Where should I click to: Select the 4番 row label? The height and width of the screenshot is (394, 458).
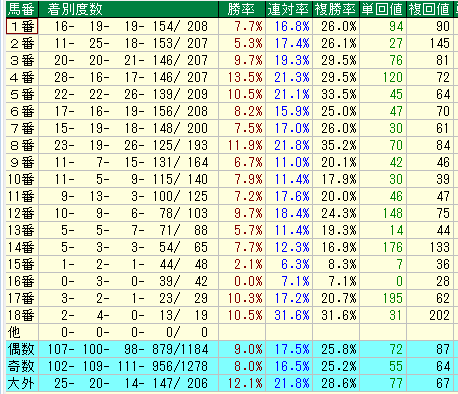coord(22,77)
